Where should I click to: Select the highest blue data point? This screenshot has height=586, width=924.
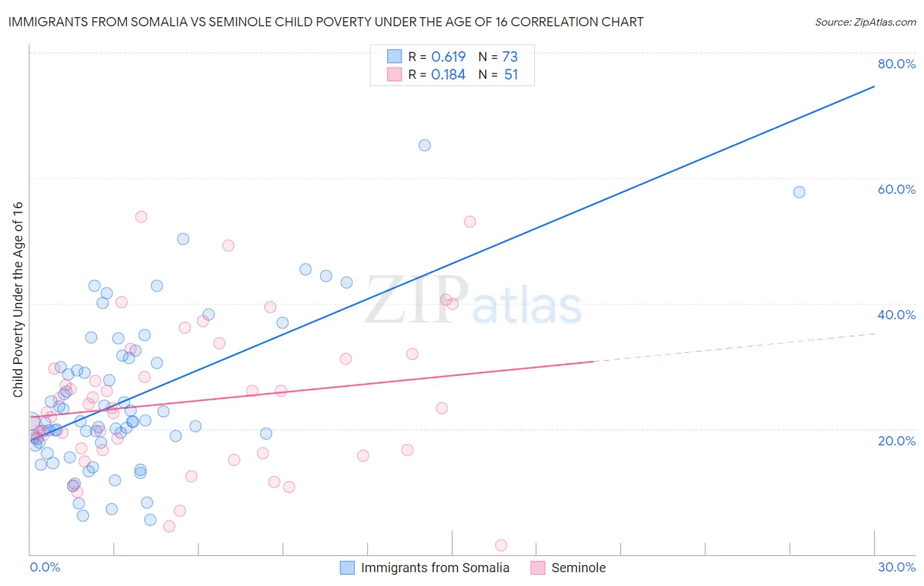click(425, 145)
